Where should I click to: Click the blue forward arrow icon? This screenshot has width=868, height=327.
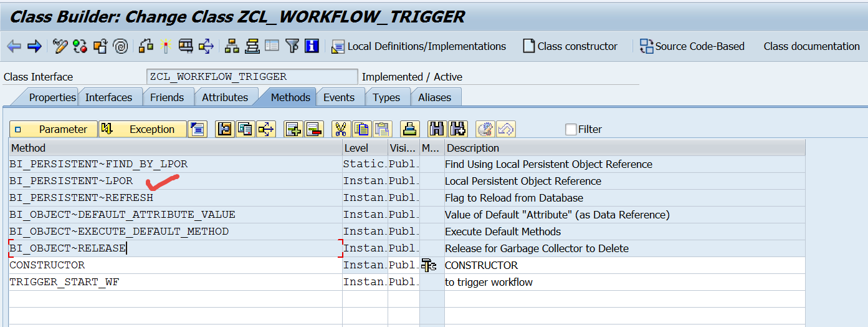point(34,46)
